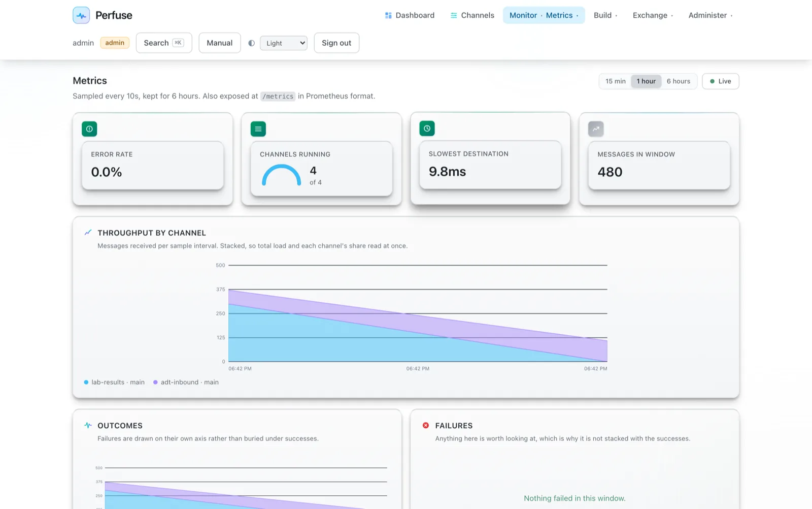Image resolution: width=812 pixels, height=509 pixels.
Task: Click the clock icon on Slowest Destination
Action: [427, 129]
